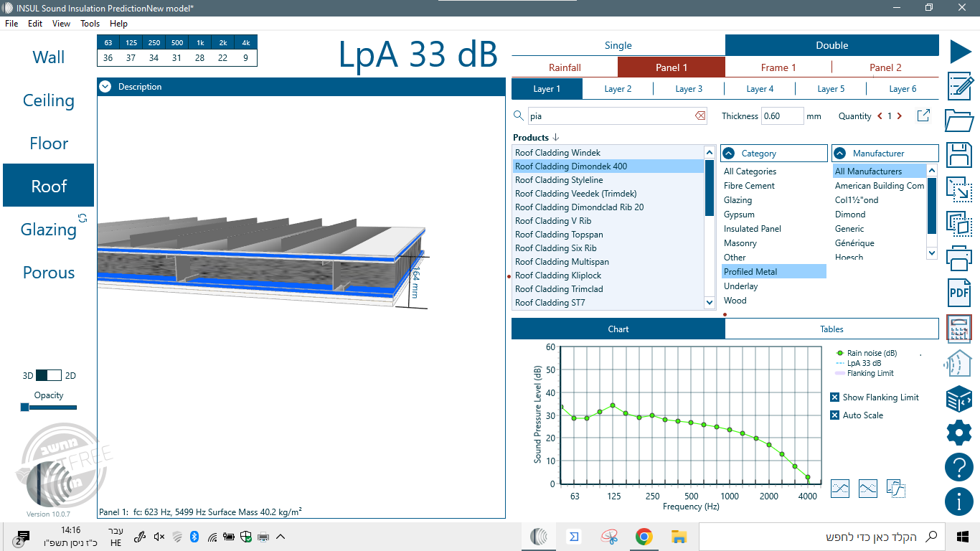Select the Glazing construction type
This screenshot has width=980, height=551.
tap(48, 230)
